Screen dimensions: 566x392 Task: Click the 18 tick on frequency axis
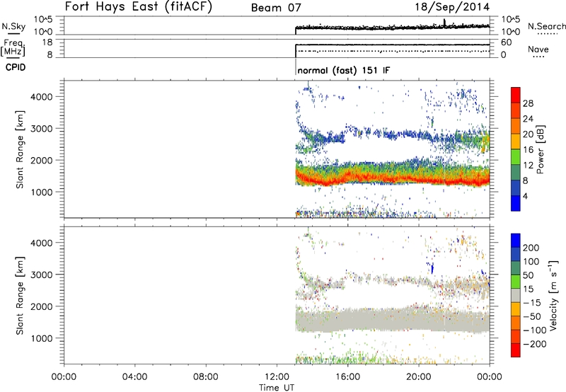click(x=47, y=42)
